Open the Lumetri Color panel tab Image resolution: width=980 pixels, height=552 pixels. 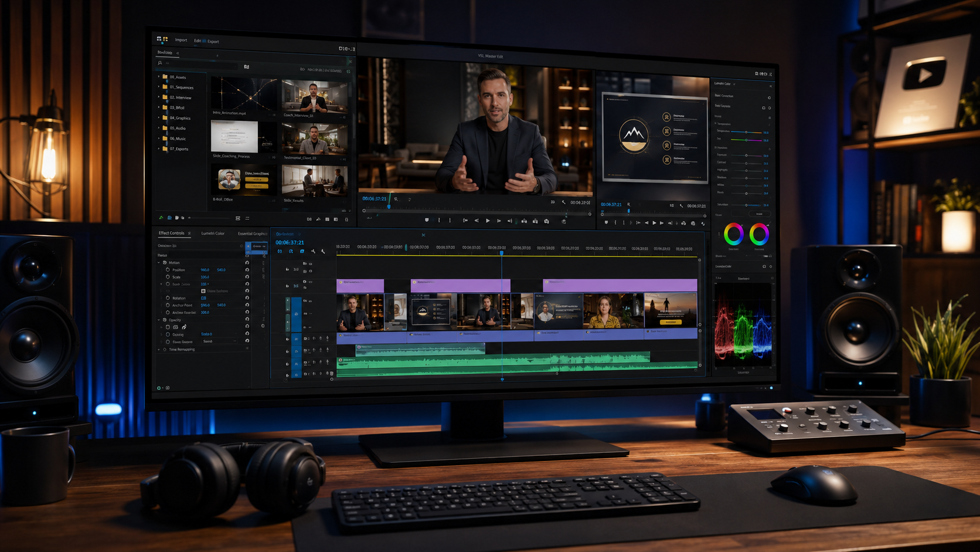[213, 233]
